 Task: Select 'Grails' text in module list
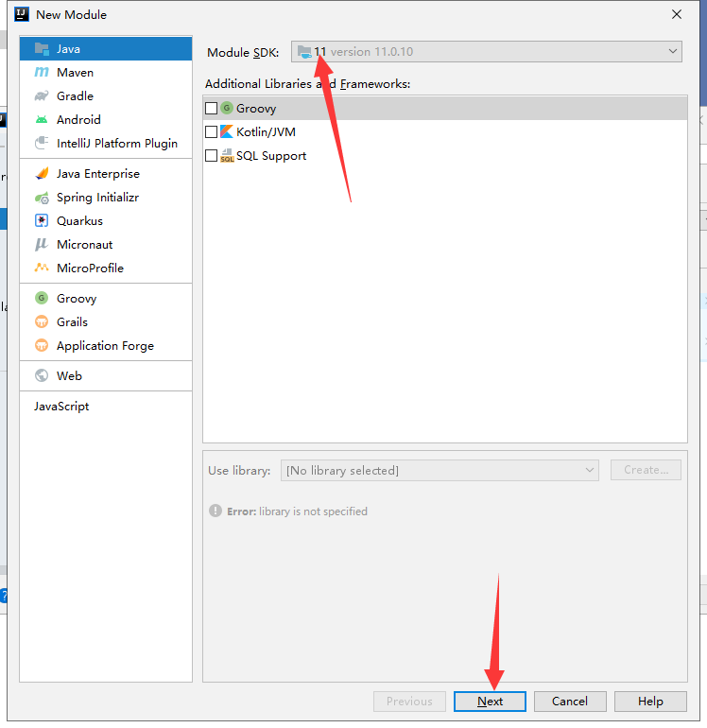pos(72,322)
